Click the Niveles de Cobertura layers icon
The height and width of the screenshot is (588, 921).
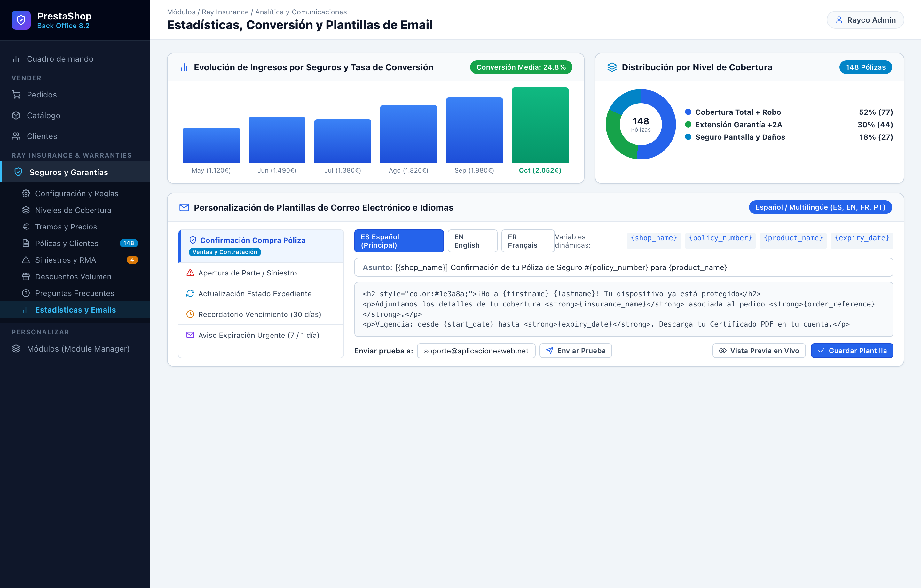click(x=26, y=210)
